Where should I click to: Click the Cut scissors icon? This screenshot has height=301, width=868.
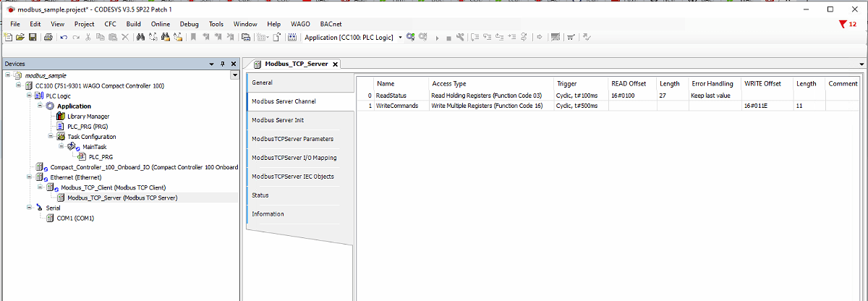tap(88, 37)
